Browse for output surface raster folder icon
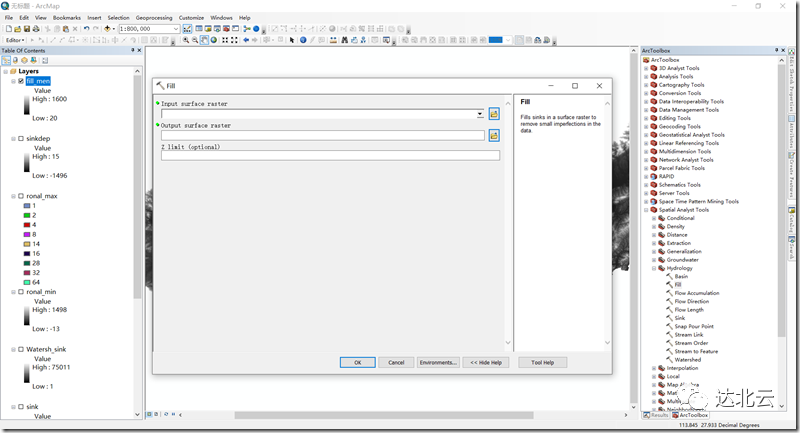 click(494, 135)
